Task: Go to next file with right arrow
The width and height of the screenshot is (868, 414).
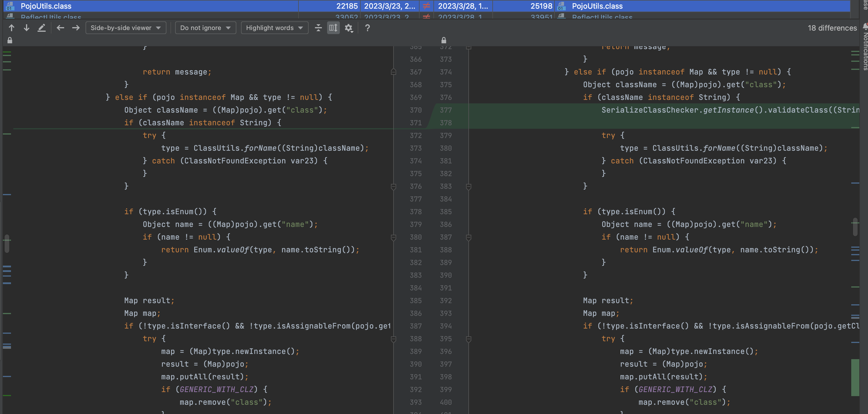Action: pyautogui.click(x=76, y=28)
